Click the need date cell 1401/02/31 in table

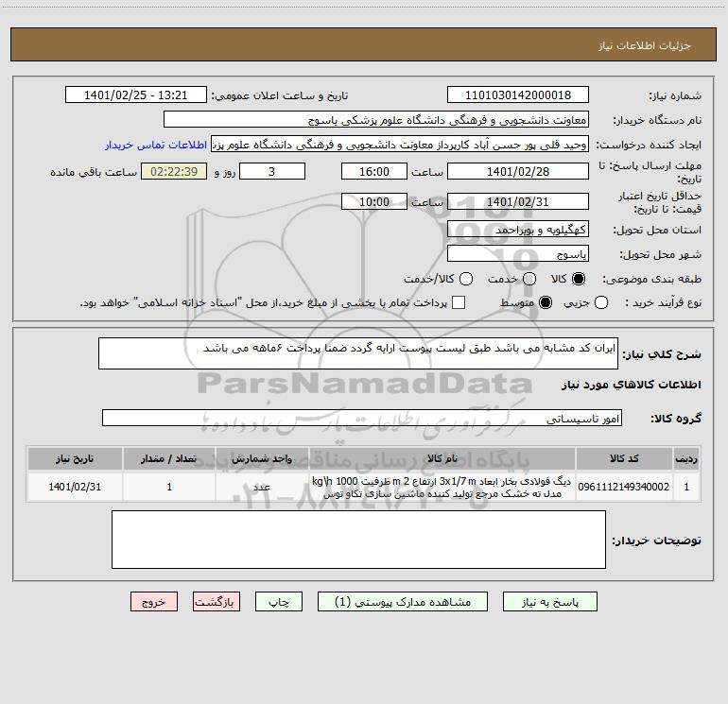pyautogui.click(x=75, y=487)
